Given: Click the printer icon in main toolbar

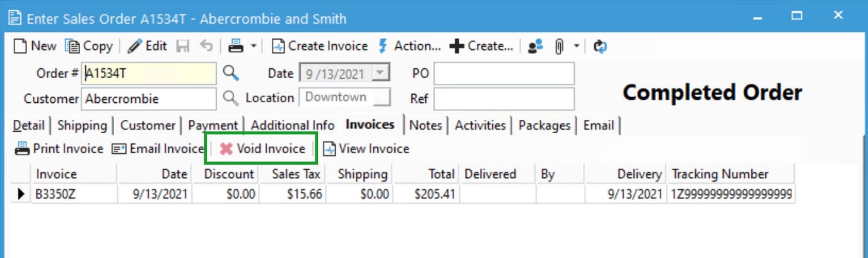Looking at the screenshot, I should pyautogui.click(x=236, y=46).
